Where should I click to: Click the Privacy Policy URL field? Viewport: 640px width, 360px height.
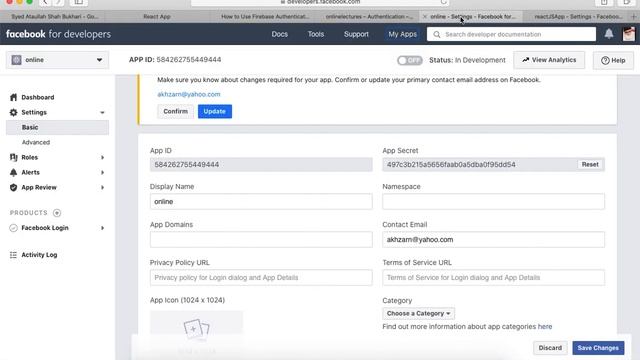click(261, 278)
